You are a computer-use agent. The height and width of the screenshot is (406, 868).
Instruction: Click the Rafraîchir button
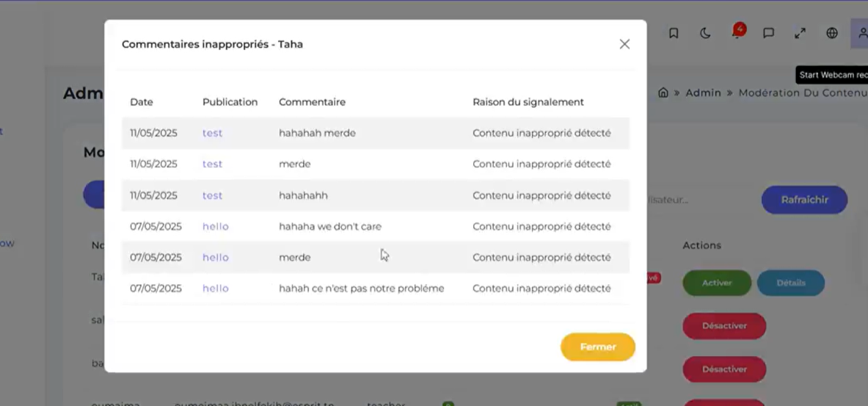click(804, 200)
